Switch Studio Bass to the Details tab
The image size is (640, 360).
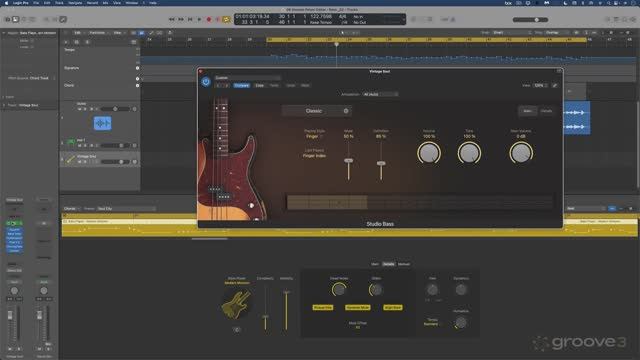coord(546,111)
